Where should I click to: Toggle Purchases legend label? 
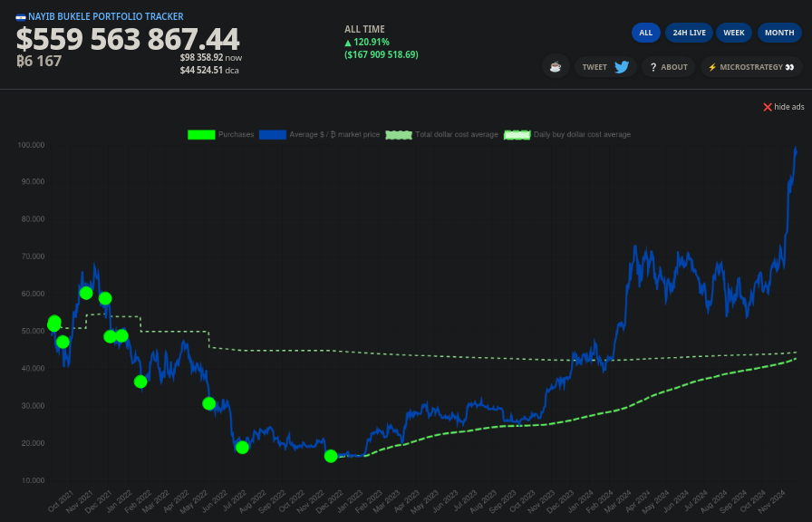(237, 135)
